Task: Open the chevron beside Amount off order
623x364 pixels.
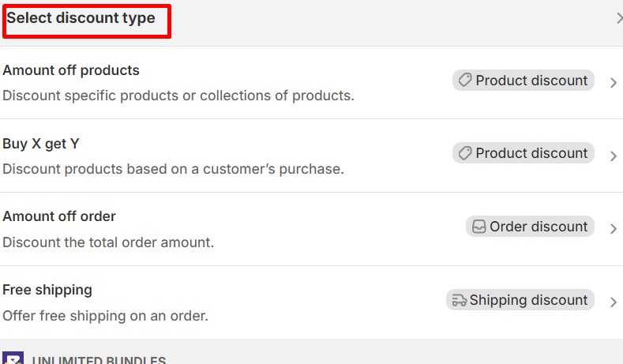Action: pyautogui.click(x=614, y=229)
